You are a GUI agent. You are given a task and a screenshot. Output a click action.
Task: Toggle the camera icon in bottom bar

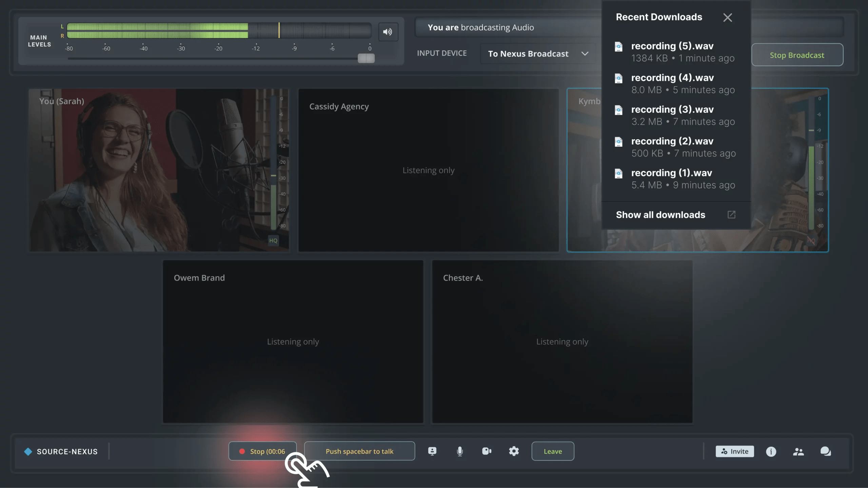(487, 451)
